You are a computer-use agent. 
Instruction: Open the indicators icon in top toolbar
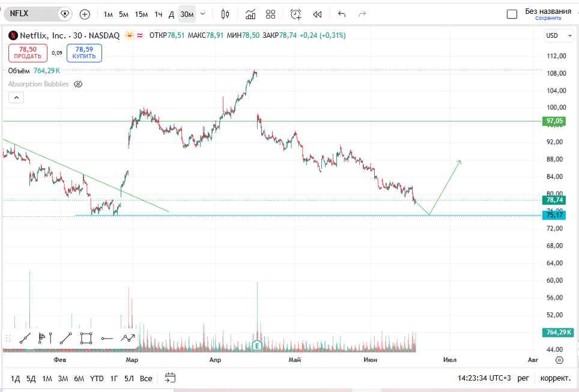(250, 14)
